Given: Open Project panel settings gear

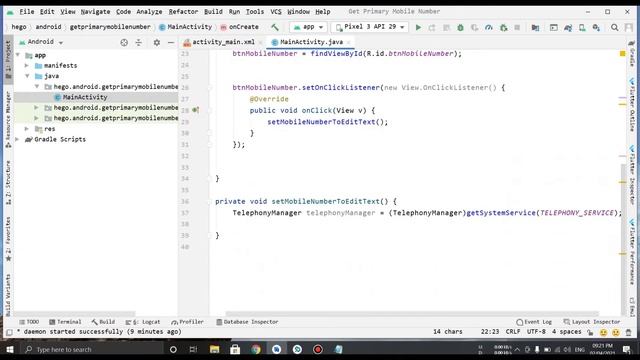Looking at the screenshot, I should pyautogui.click(x=157, y=42).
